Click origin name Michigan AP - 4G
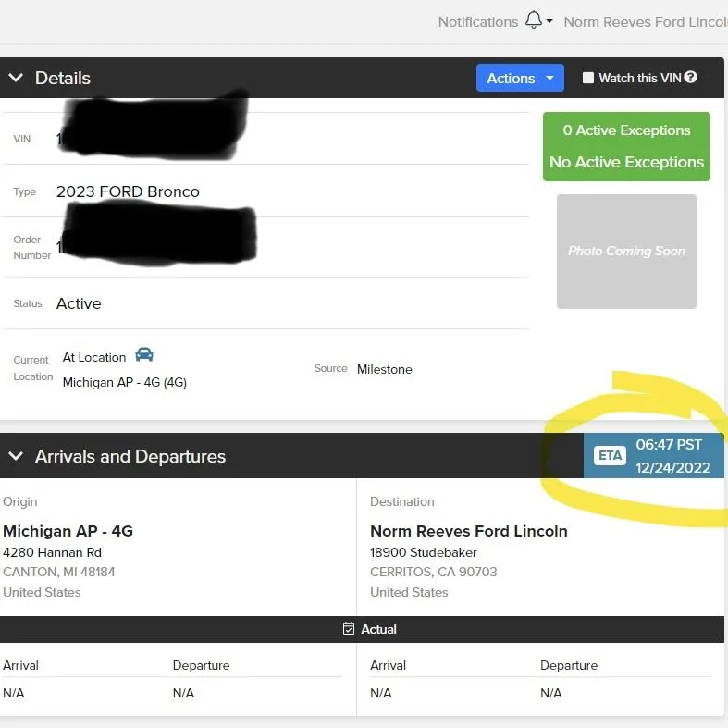728x728 pixels. coord(68,531)
